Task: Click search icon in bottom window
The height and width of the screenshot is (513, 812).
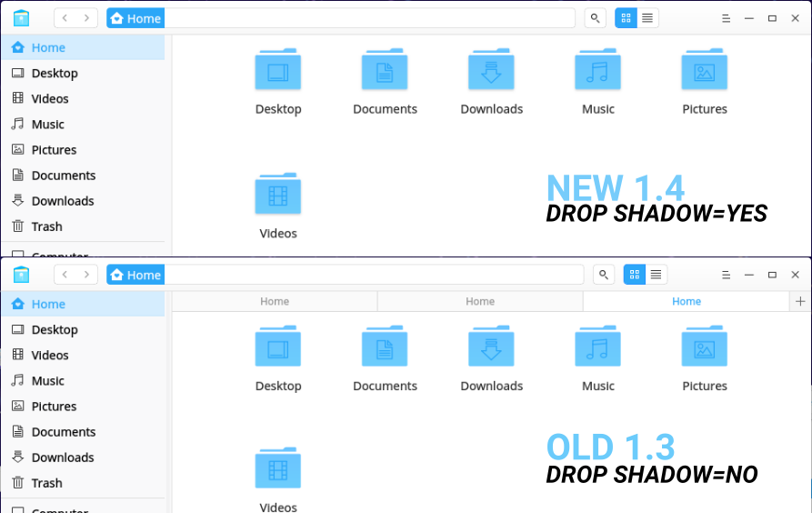Action: [x=603, y=275]
